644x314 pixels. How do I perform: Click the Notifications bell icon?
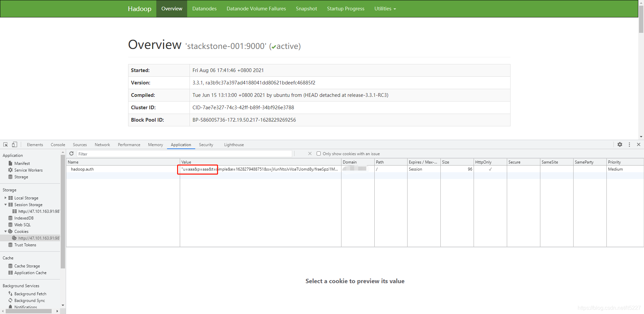(10, 307)
